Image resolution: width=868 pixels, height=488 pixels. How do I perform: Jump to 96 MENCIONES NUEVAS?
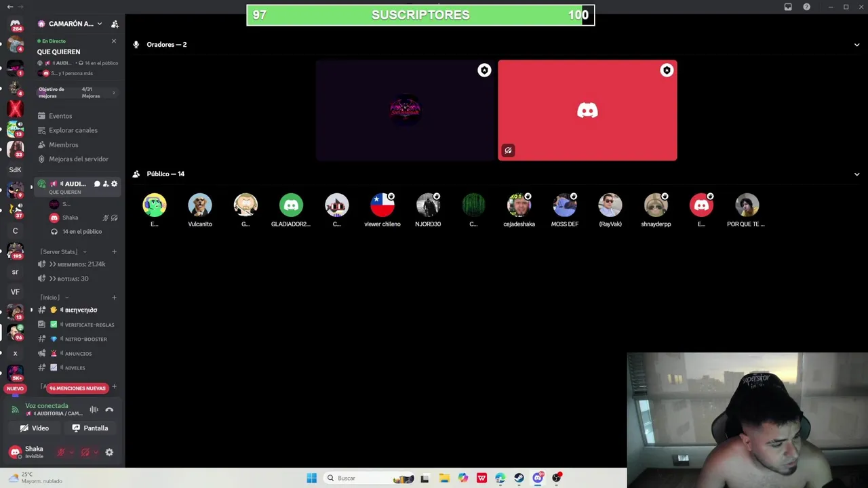(77, 388)
